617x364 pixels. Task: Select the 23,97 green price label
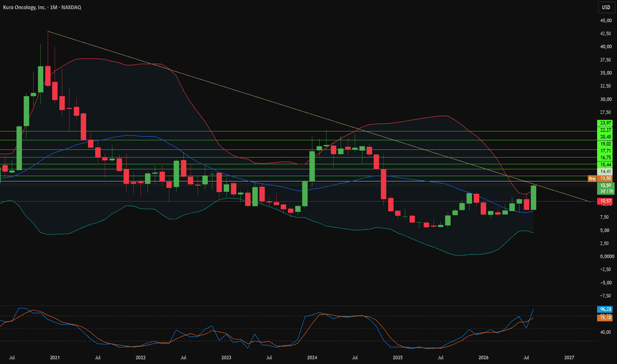605,123
